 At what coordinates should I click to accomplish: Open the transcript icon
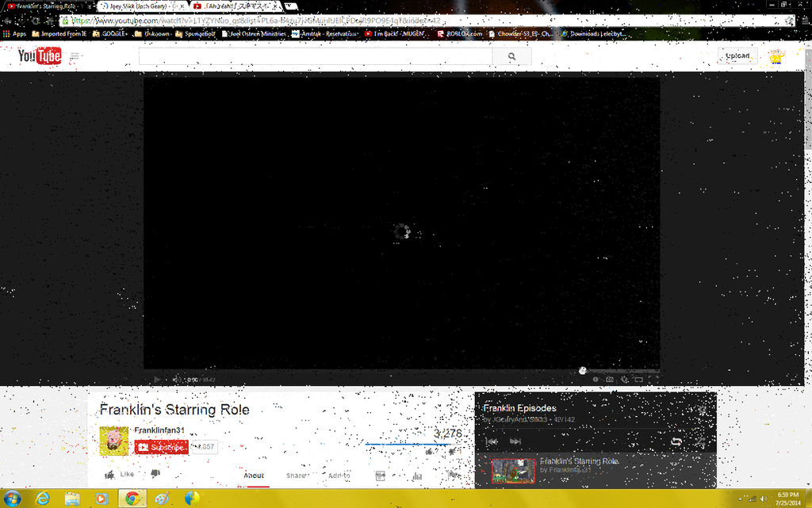(380, 476)
